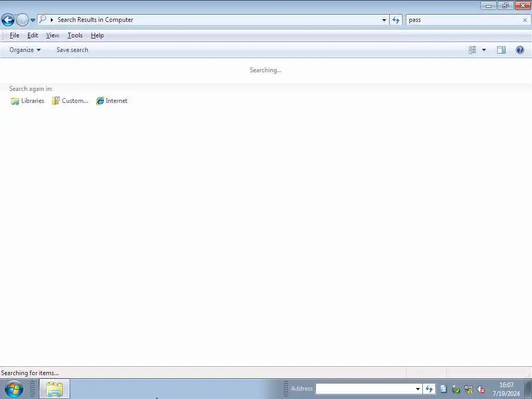Click the Internet Explorer icon
The width and height of the screenshot is (532, 399).
pos(100,101)
